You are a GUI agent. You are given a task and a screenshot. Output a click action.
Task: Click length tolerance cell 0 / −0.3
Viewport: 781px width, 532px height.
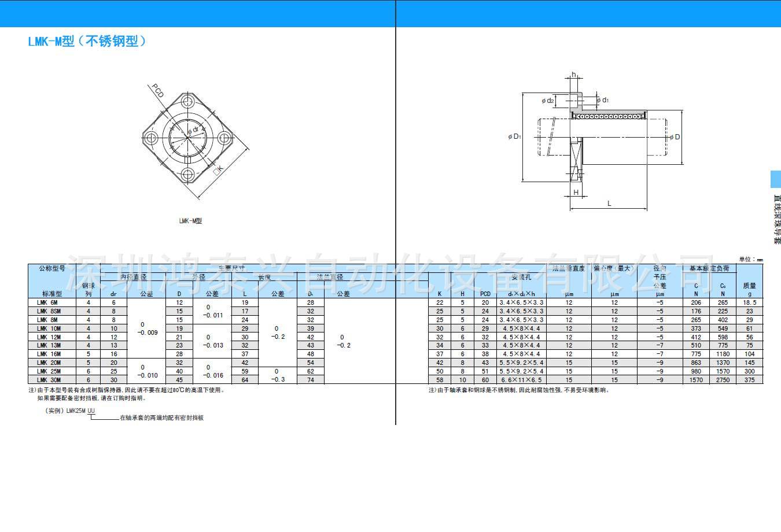point(278,375)
